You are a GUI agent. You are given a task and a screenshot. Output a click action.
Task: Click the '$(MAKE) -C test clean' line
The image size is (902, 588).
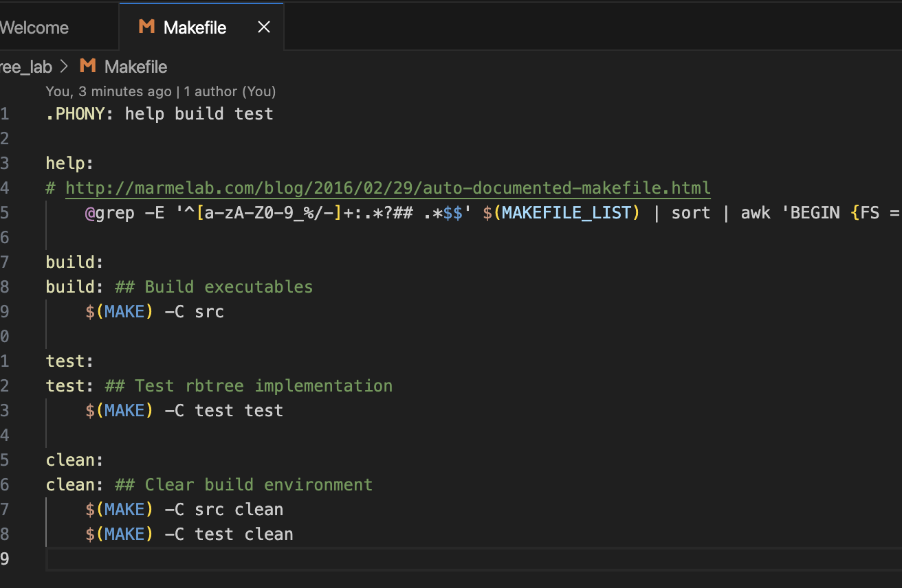pos(189,534)
